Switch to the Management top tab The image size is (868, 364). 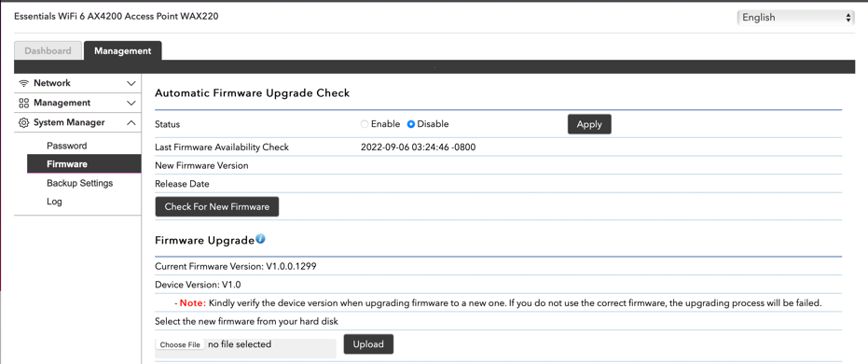(122, 50)
